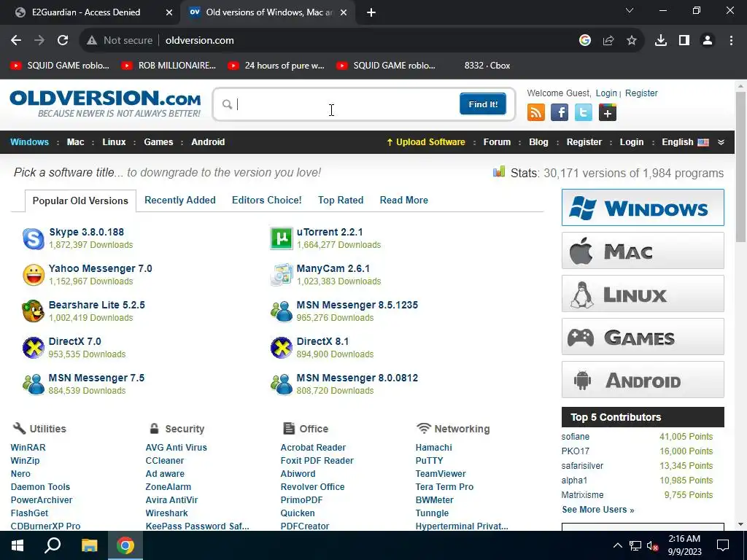Click the share this page icon
Image resolution: width=747 pixels, height=560 pixels.
point(608,41)
